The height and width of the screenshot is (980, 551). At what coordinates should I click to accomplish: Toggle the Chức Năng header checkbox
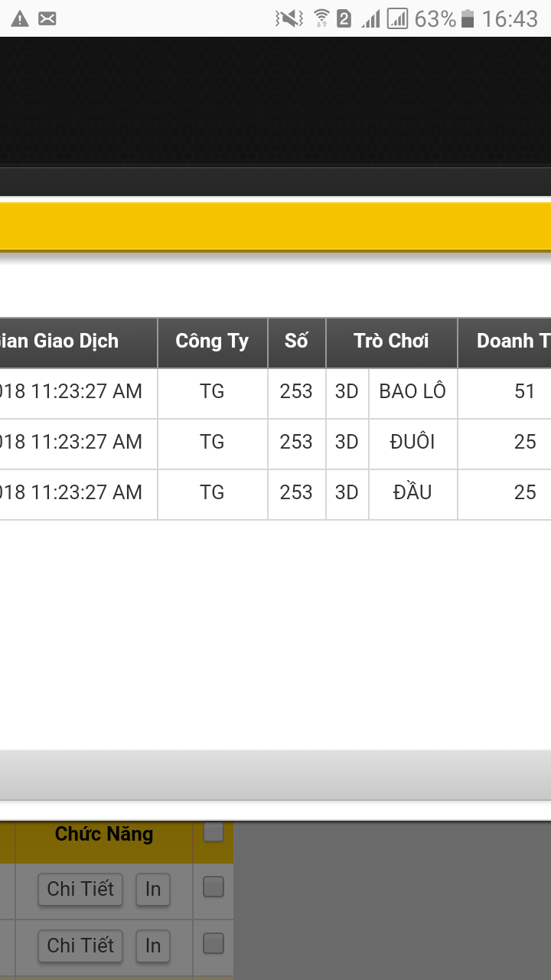click(214, 831)
